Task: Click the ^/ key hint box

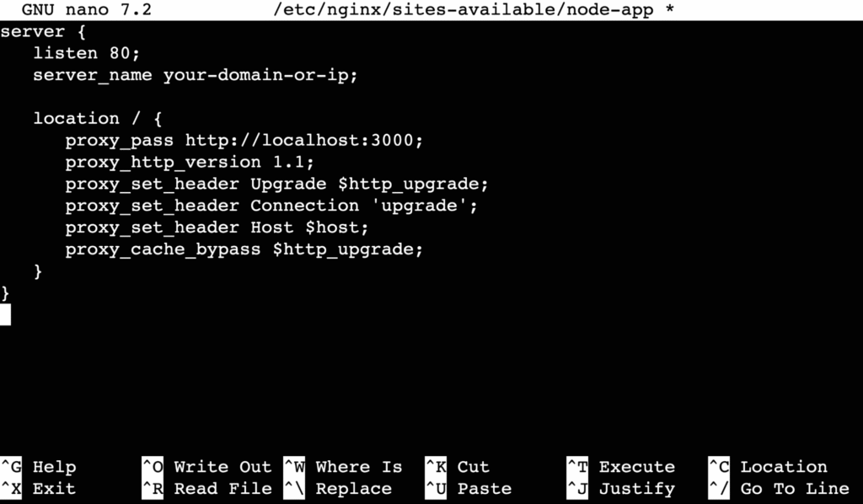Action: tap(719, 488)
